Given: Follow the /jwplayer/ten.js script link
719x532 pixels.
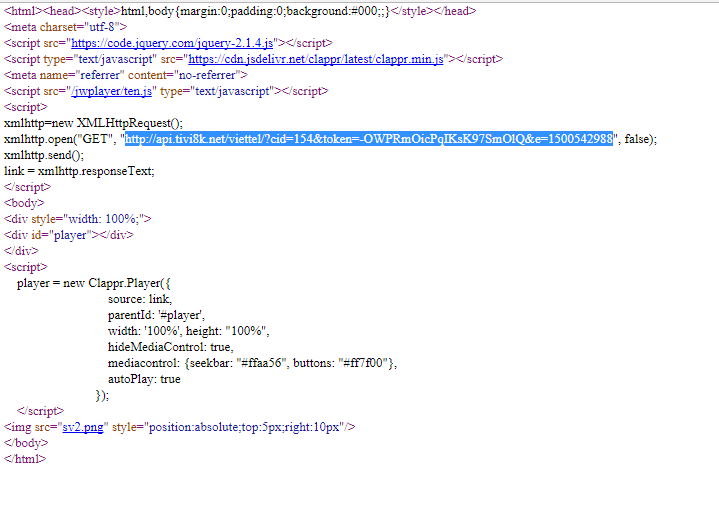Looking at the screenshot, I should coord(111,91).
